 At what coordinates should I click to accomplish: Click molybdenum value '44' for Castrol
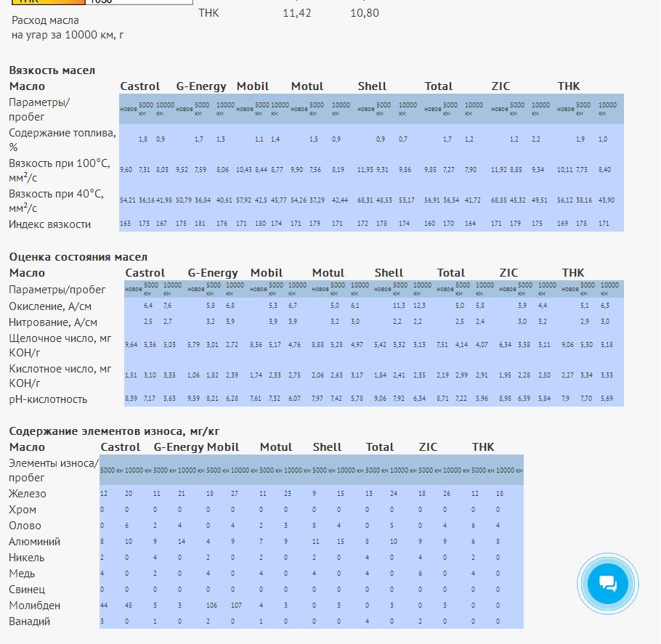pos(104,605)
